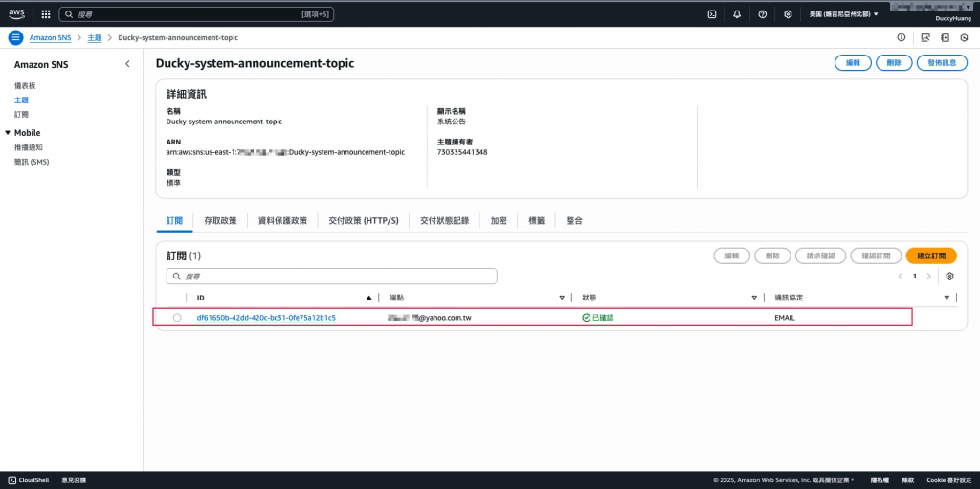Click the 發佈訊息 button
Image resolution: width=980 pixels, height=489 pixels.
point(942,63)
